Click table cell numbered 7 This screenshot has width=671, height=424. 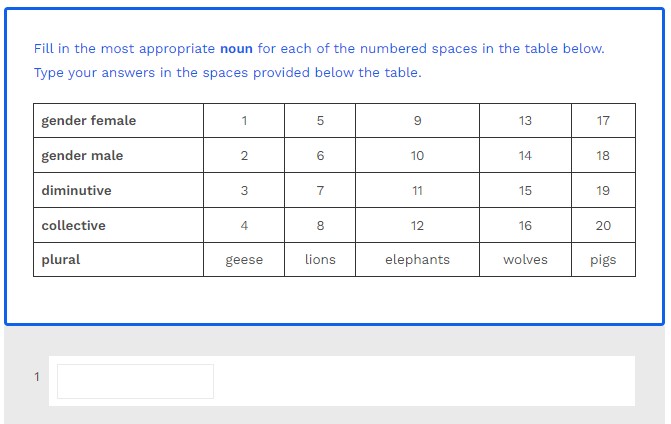click(320, 191)
